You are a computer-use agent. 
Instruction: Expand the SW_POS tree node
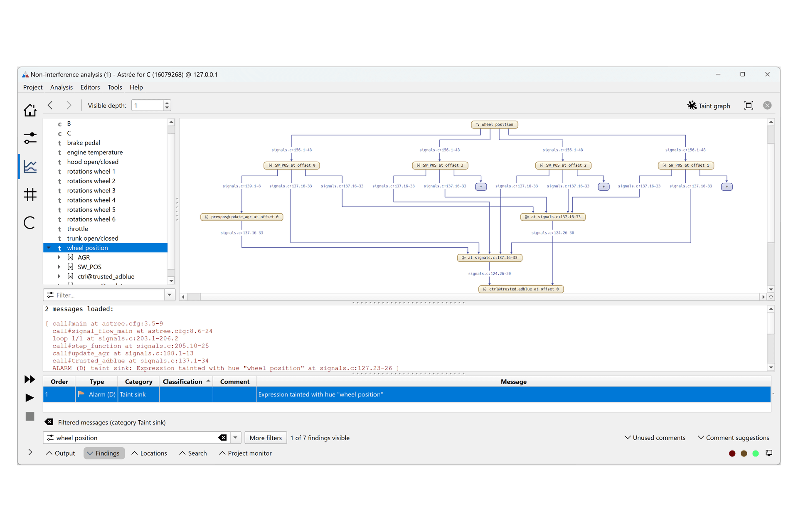[x=59, y=267]
